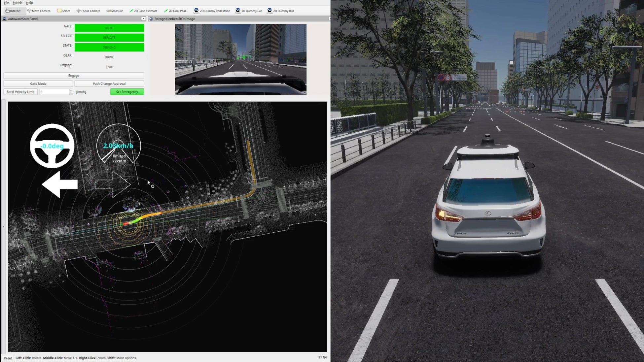Click the velocity limit input field
The height and width of the screenshot is (362, 644).
(x=54, y=92)
